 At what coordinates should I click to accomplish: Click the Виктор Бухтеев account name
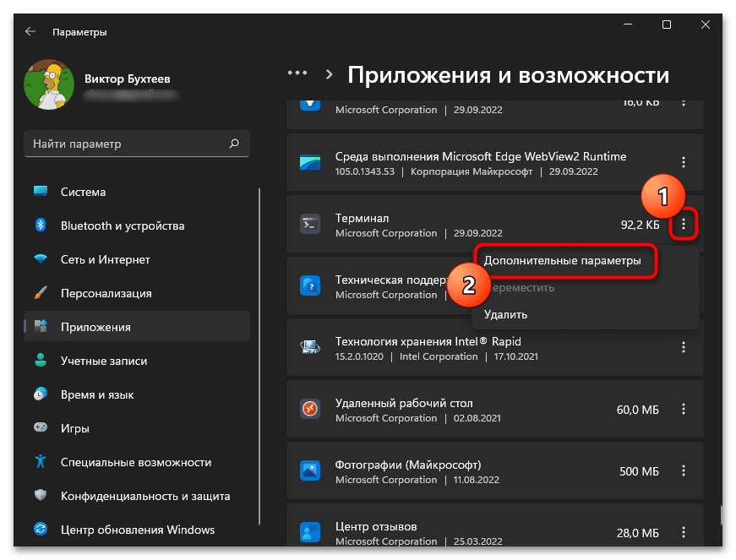(x=128, y=79)
